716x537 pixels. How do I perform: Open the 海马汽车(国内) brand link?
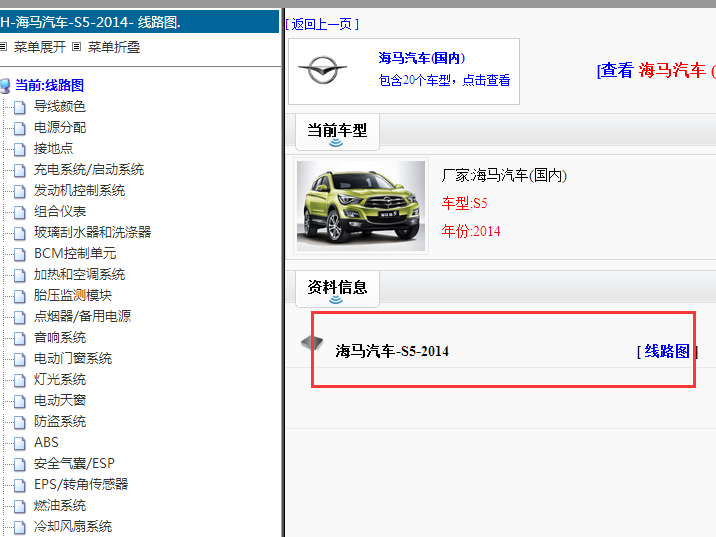(422, 58)
